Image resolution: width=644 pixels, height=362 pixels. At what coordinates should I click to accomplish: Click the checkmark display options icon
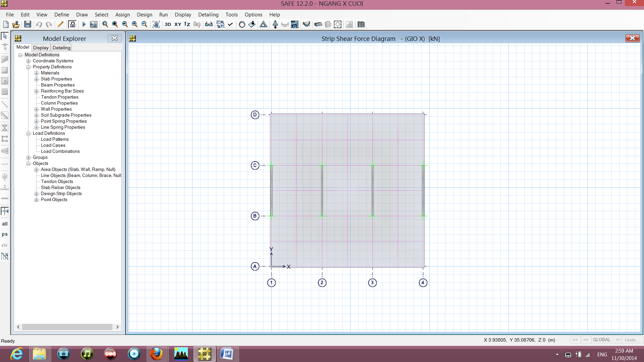click(230, 24)
